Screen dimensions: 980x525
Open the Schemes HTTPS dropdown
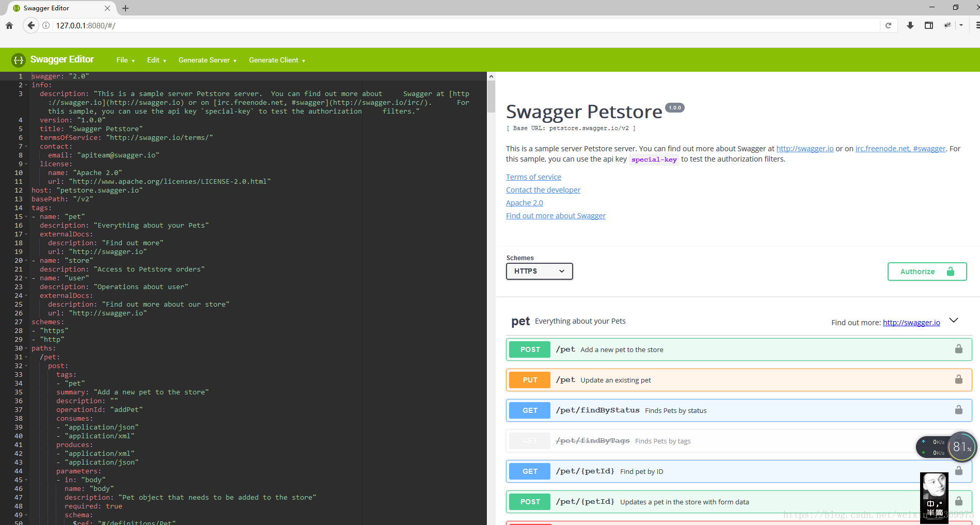(x=539, y=271)
